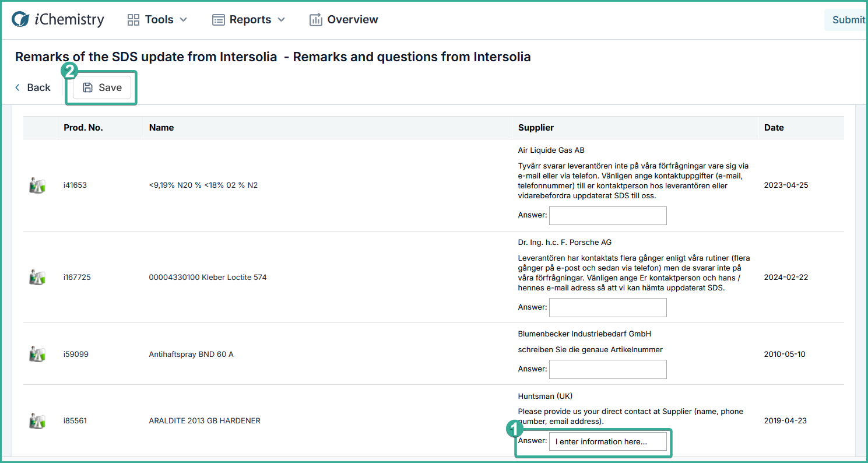This screenshot has height=463, width=868.
Task: Click the name 'ARALDITE 2013 GB HARDENER'
Action: click(205, 420)
